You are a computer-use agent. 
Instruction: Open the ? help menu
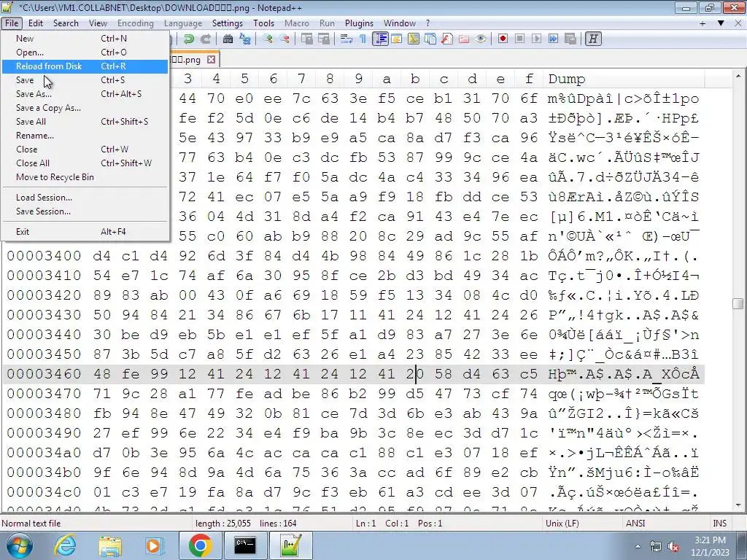[427, 23]
